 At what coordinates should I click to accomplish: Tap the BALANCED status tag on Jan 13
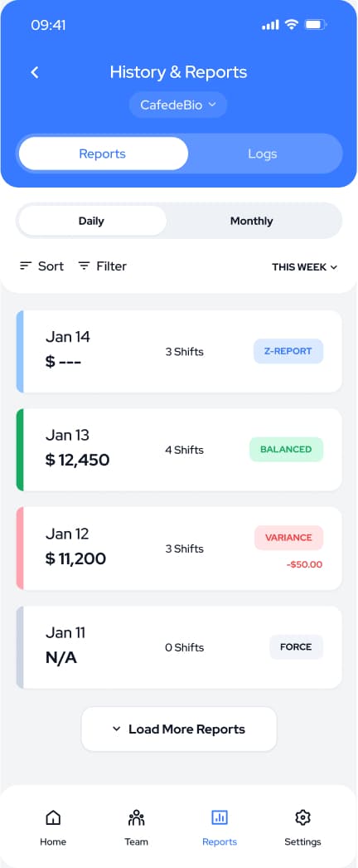click(x=286, y=450)
